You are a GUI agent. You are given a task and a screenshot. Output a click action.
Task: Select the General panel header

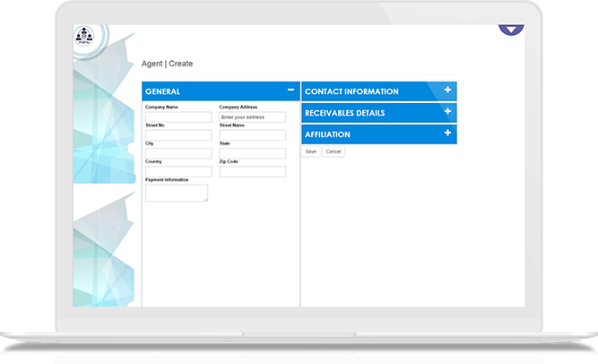[221, 91]
